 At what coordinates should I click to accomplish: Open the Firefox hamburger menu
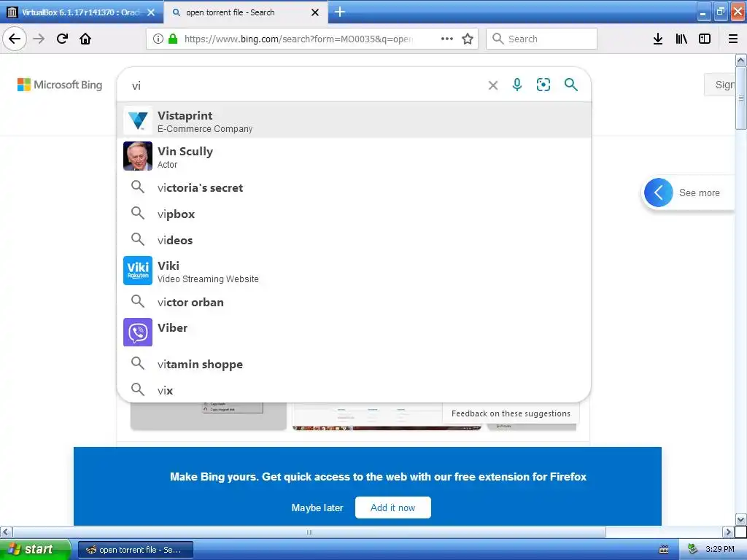(733, 39)
